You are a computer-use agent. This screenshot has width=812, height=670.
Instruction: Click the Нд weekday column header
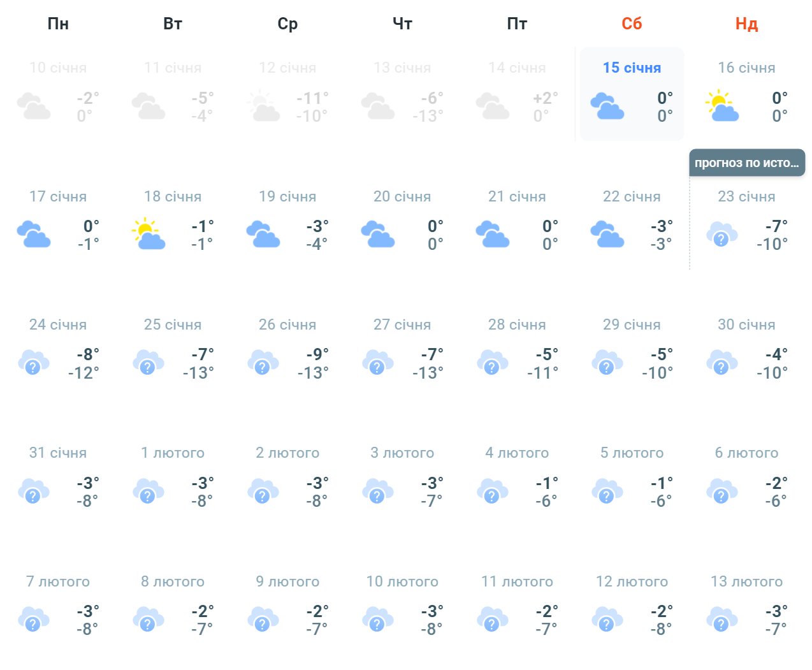click(x=746, y=24)
